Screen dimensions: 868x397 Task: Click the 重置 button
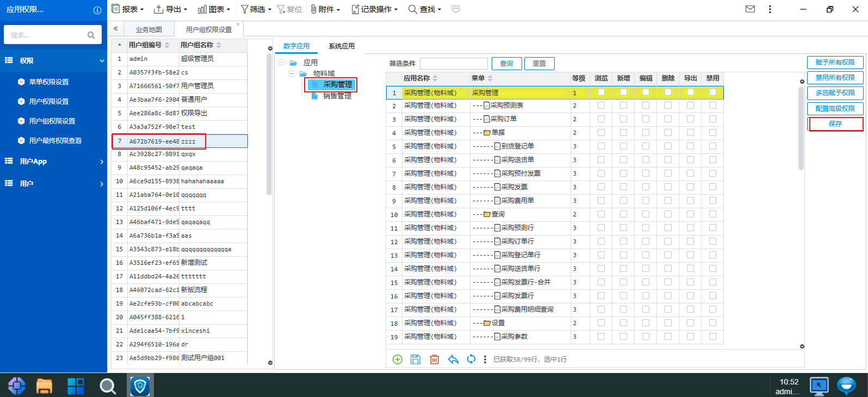[x=539, y=64]
